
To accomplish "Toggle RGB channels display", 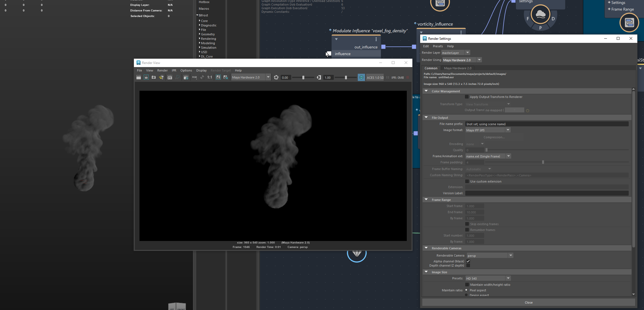I will pos(195,77).
